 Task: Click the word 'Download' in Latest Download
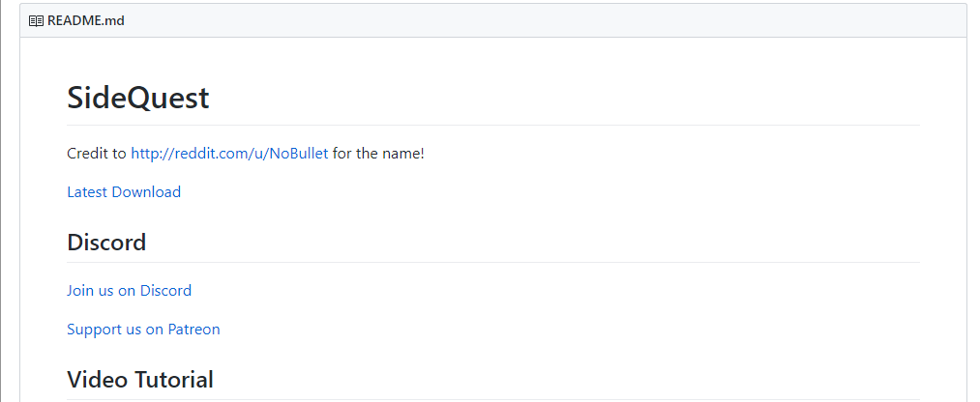146,191
